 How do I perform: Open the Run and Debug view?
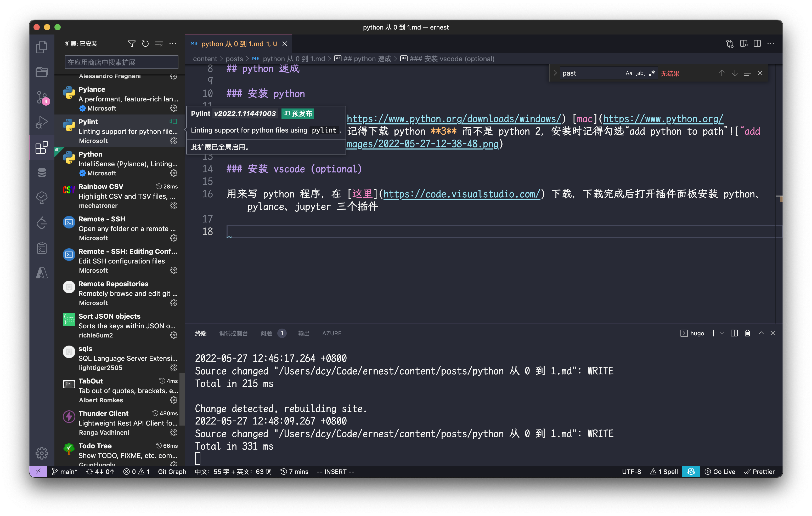[x=42, y=122]
